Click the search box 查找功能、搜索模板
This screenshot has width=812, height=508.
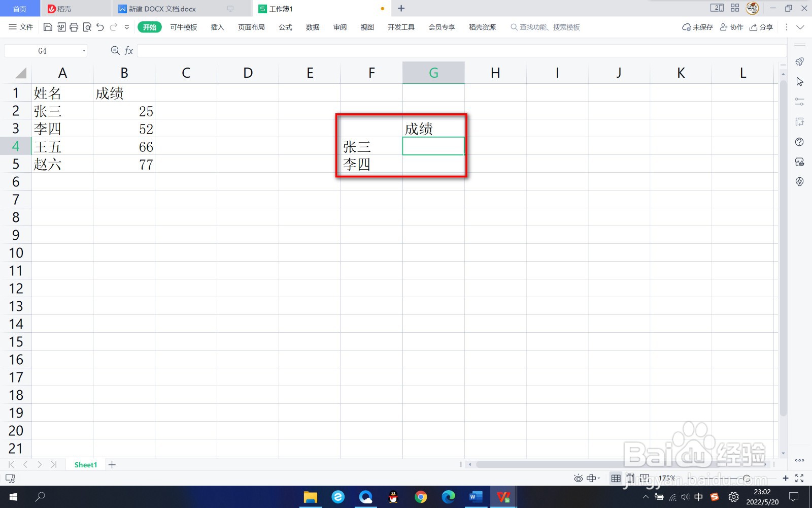546,27
